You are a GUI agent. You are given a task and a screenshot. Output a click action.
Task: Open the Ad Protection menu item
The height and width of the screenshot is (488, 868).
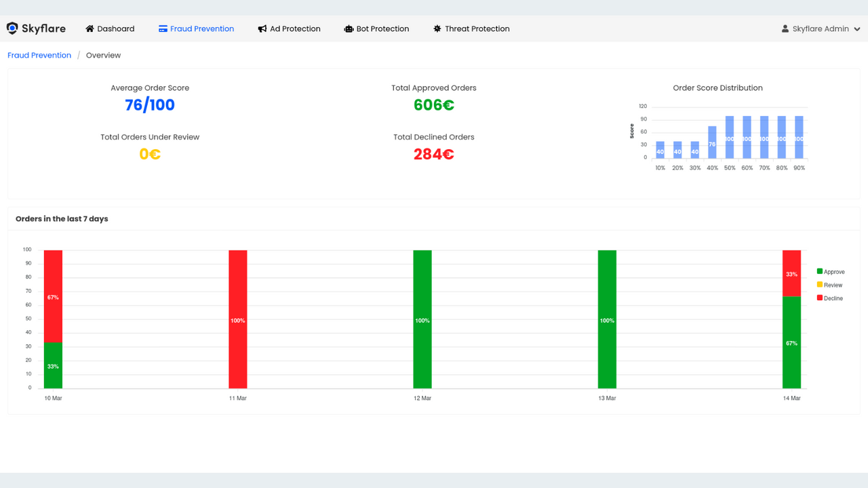290,28
